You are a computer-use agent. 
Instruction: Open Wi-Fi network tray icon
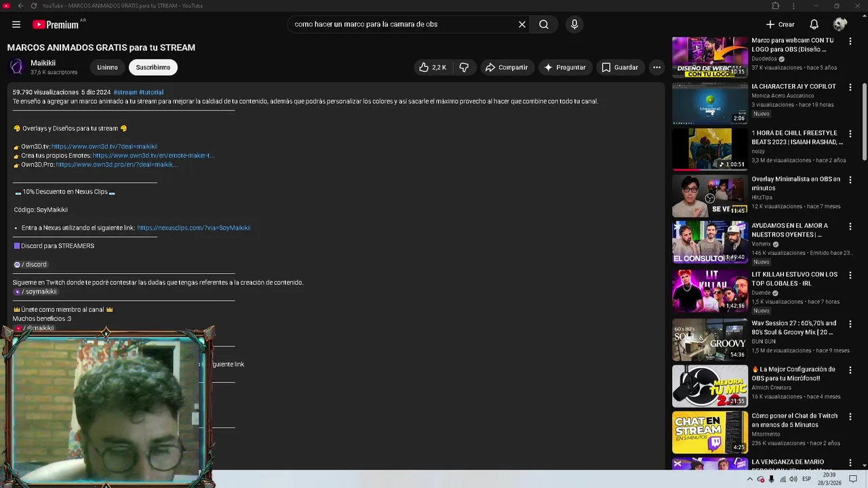(x=783, y=479)
